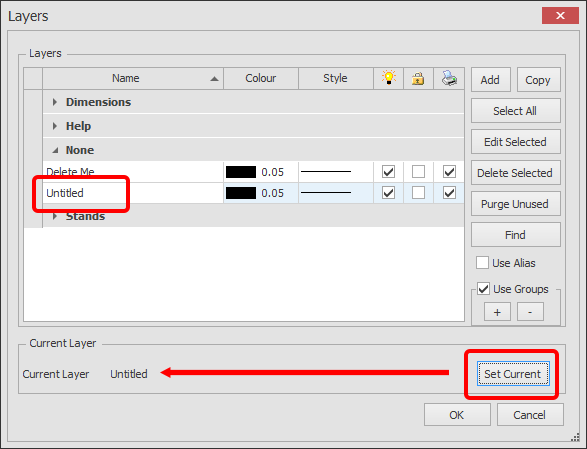Open colour swatch of Untitled layer
The width and height of the screenshot is (587, 449).
coord(241,193)
